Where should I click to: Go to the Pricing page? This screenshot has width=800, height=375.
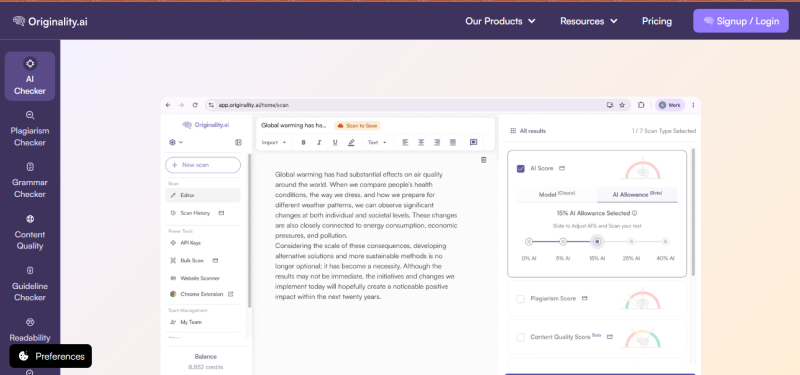(657, 21)
